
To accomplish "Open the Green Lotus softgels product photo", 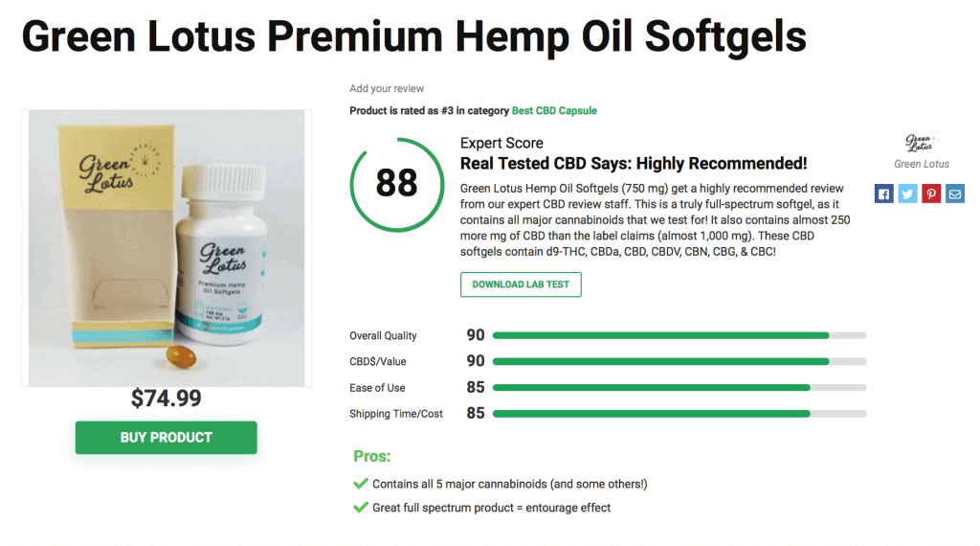I will tap(167, 248).
